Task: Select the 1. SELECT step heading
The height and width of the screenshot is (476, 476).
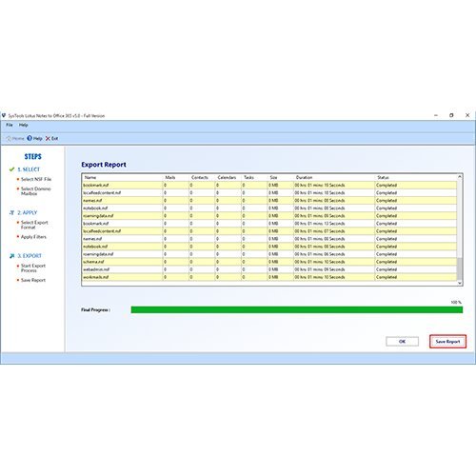Action: point(29,169)
